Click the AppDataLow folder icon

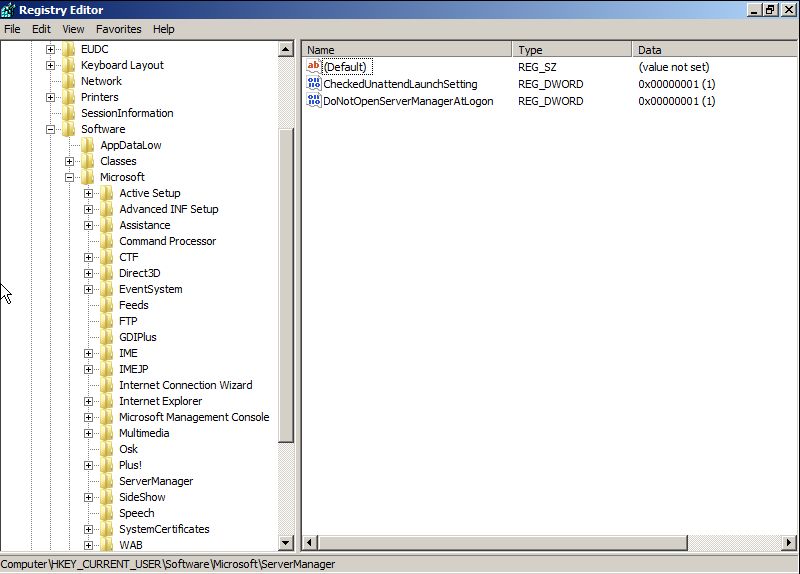88,145
